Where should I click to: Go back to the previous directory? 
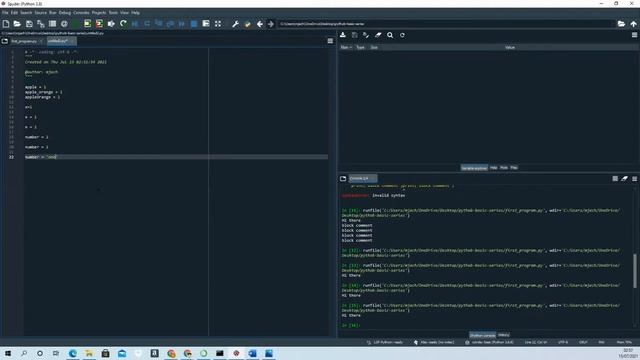tap(260, 24)
